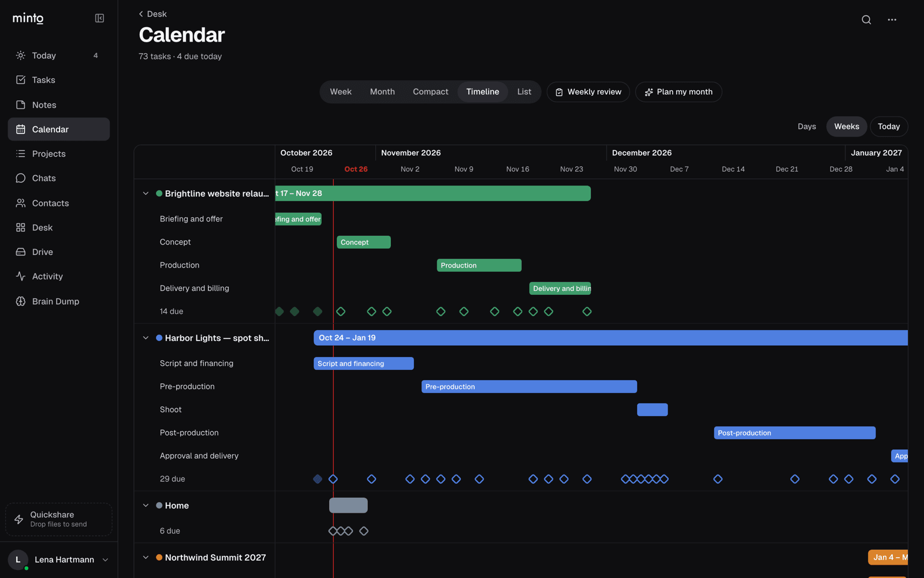Click the minto logo
The width and height of the screenshot is (924, 578).
point(28,18)
